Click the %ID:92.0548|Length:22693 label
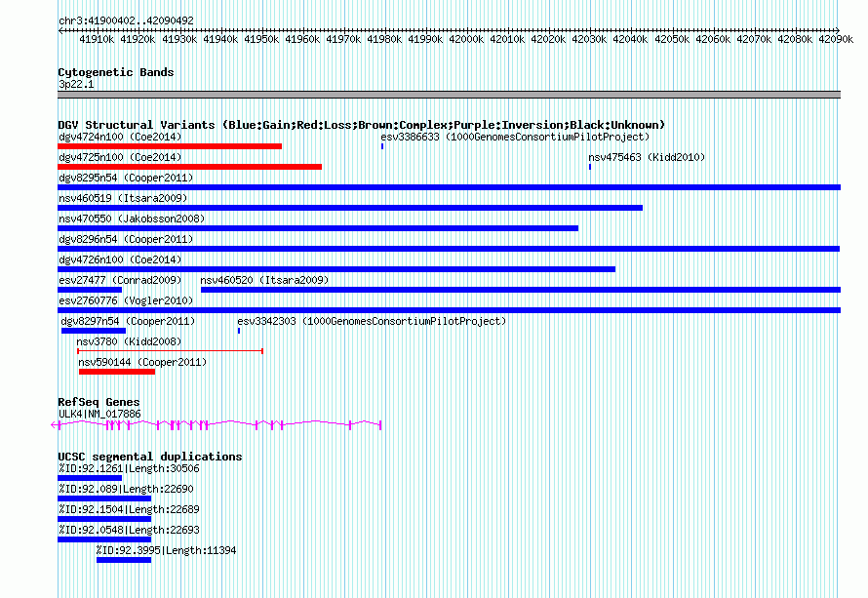Screen dimensions: 868x598 [129, 530]
